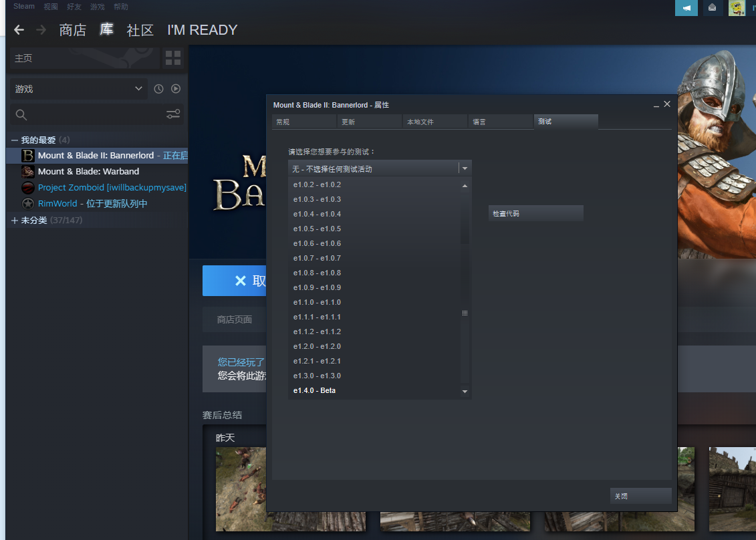Select beta e1.0.3 - e1.0.3
Viewport: 756px width, 540px height.
click(x=374, y=199)
